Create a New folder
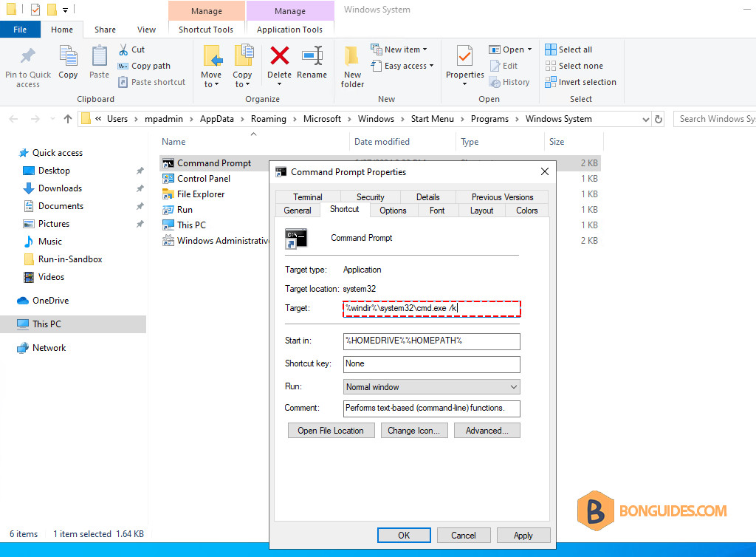This screenshot has height=557, width=756. (x=352, y=66)
